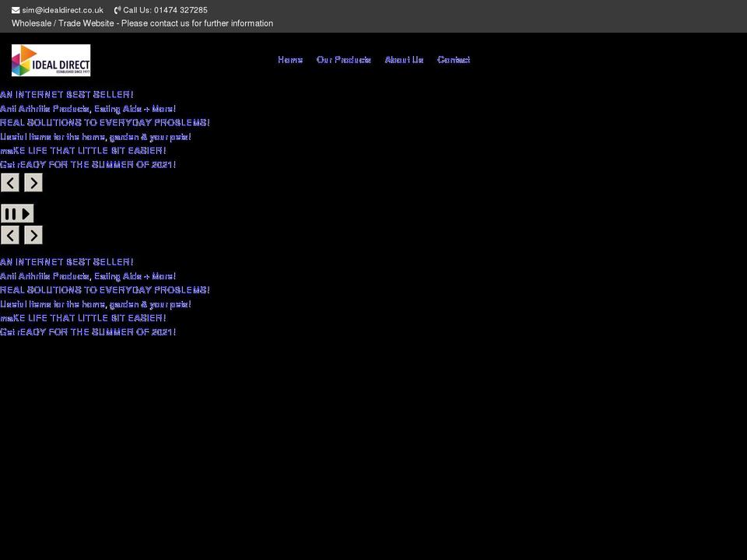The image size is (747, 560).
Task: Open the Get rEADY FOR THE SUMMER OF 2021 link
Action: [88, 164]
